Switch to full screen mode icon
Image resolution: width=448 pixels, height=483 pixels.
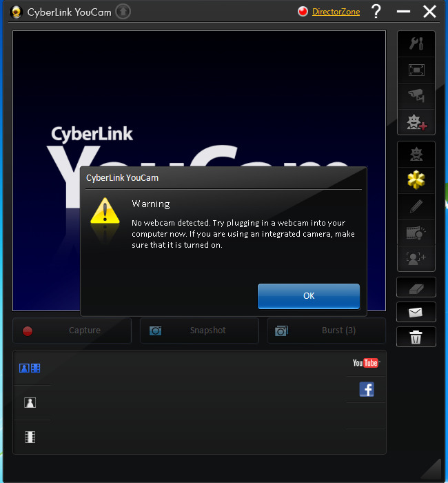point(416,70)
